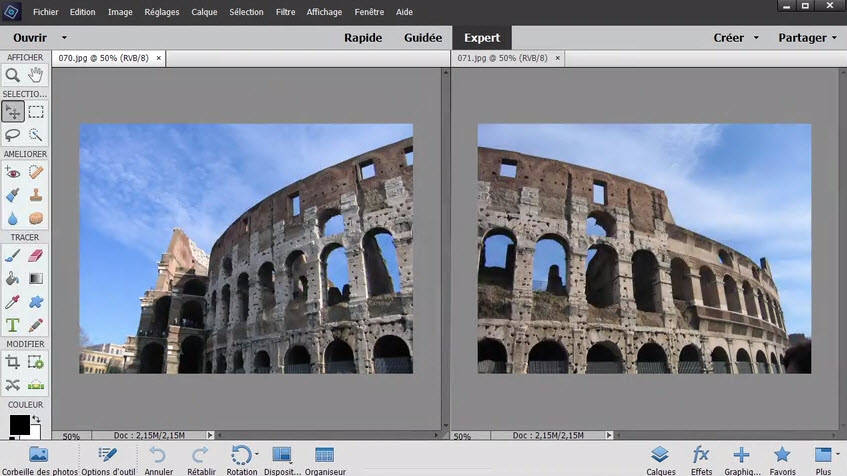This screenshot has width=847, height=476.
Task: Expand the Ouvrir dropdown arrow
Action: 64,38
